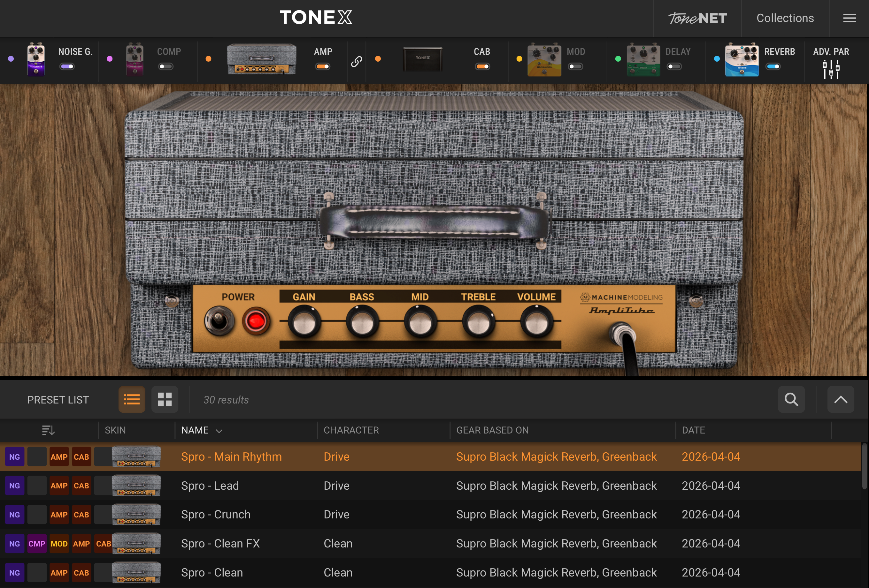The width and height of the screenshot is (869, 588).
Task: Adjust the TREBLE knob
Action: (478, 321)
